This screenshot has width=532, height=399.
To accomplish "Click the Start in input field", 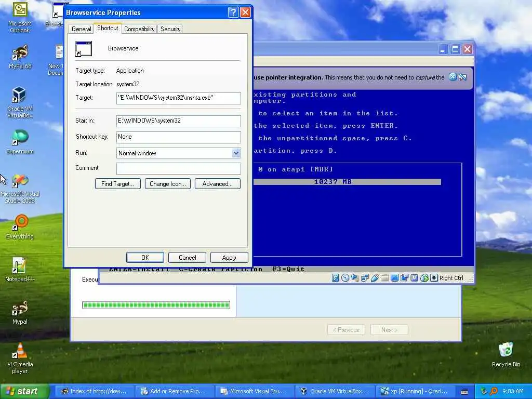I will 179,121.
